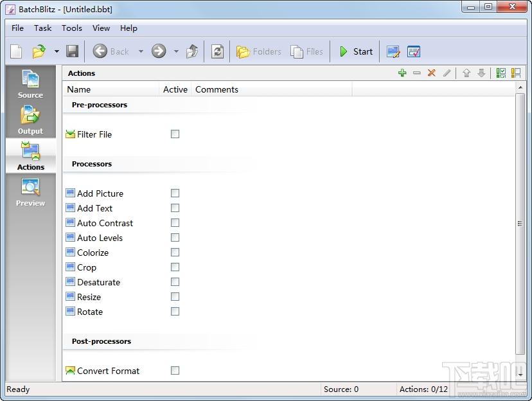532x401 pixels.
Task: Move the action down in list
Action: [481, 73]
